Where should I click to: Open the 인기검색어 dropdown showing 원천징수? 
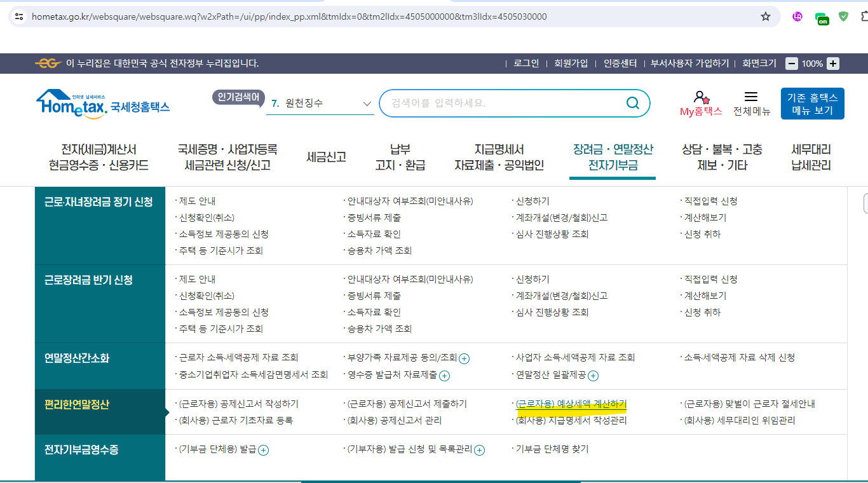pyautogui.click(x=320, y=103)
